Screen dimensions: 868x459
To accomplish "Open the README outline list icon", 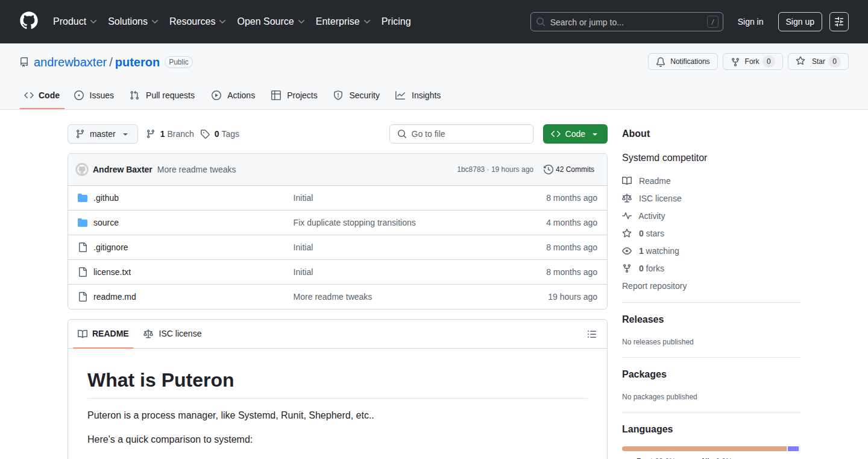I will click(x=592, y=334).
